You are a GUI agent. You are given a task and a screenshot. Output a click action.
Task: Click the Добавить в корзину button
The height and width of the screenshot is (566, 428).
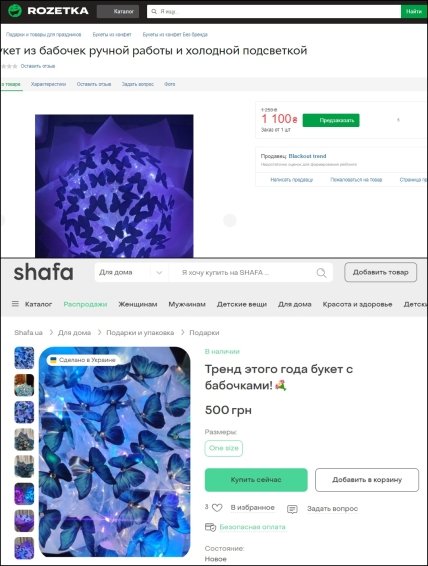tap(367, 480)
